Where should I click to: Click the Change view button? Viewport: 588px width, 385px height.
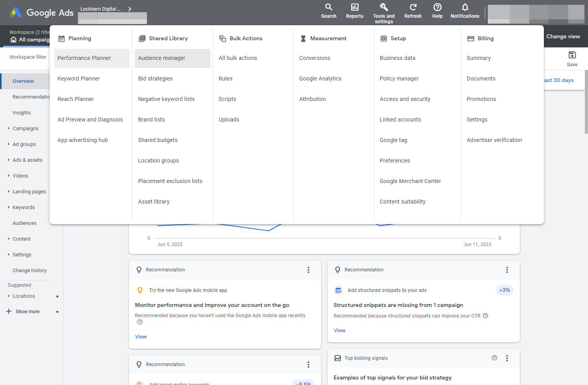[x=563, y=36]
